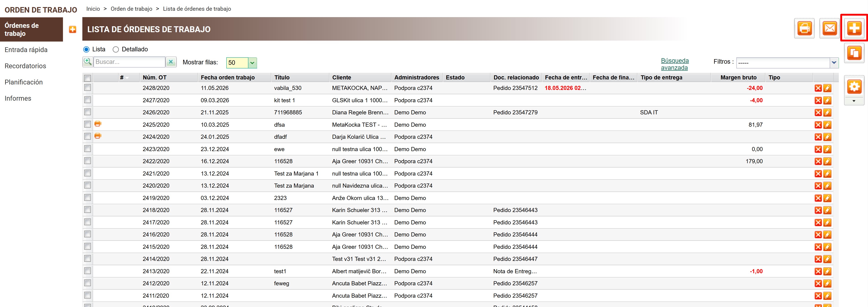Open Entrada rápida in sidebar
This screenshot has width=868, height=307.
coord(26,50)
